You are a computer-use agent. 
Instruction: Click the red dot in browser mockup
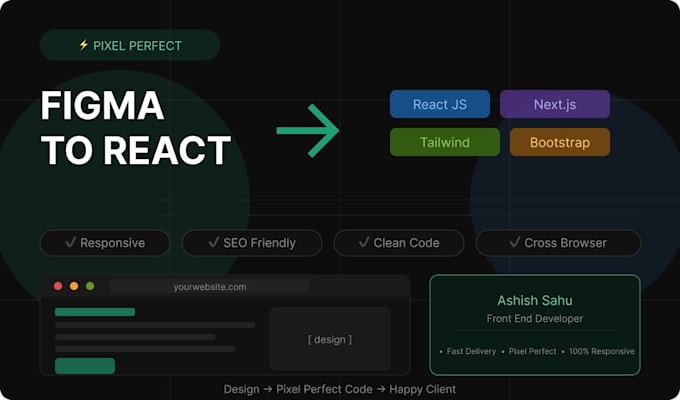tap(58, 286)
